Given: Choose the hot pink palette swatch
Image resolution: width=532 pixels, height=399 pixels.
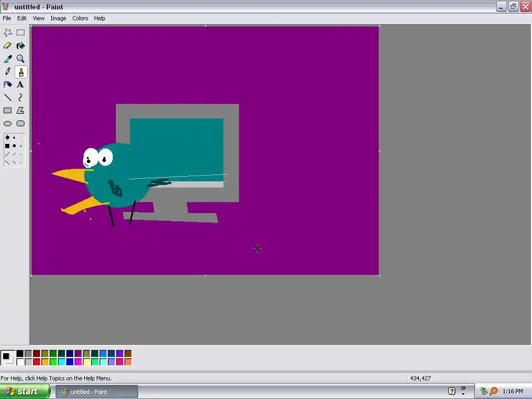Looking at the screenshot, I should pyautogui.click(x=120, y=362).
